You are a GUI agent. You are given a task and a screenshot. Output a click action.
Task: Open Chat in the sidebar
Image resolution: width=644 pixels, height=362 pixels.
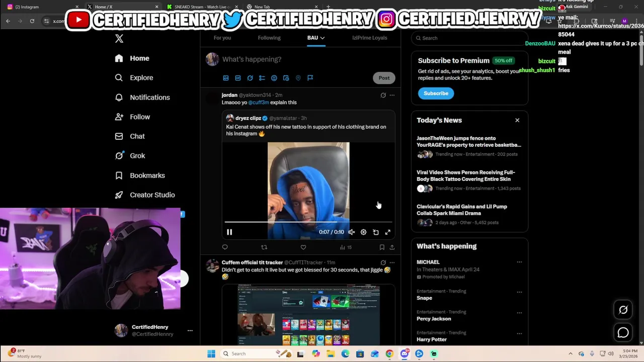[130, 136]
